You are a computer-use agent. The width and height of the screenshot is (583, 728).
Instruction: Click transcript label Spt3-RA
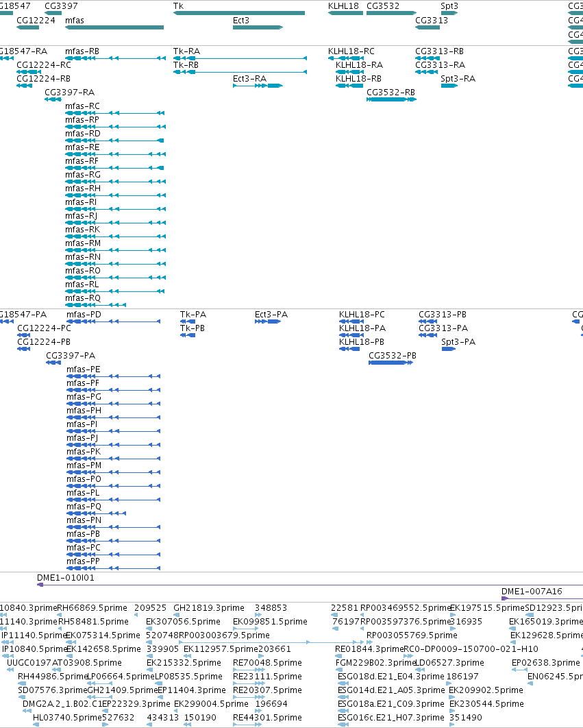coord(458,78)
